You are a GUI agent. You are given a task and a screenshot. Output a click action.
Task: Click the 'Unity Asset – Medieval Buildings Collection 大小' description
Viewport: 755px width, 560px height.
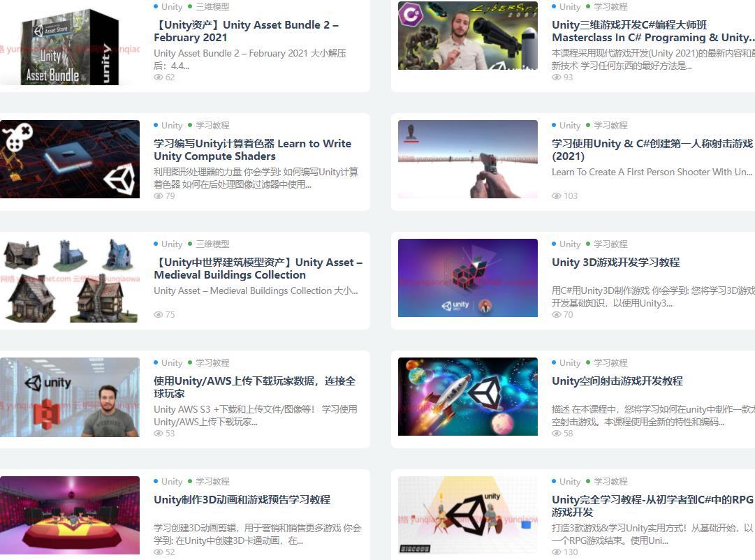pos(256,291)
